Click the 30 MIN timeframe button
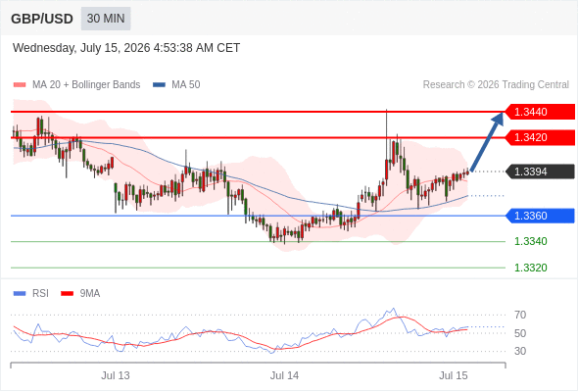Viewport: 578px width, 392px height. tap(106, 19)
